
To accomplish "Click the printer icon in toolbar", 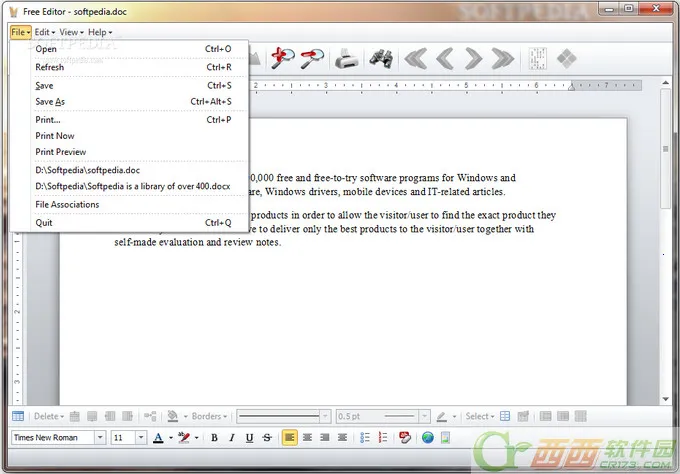I will [346, 58].
